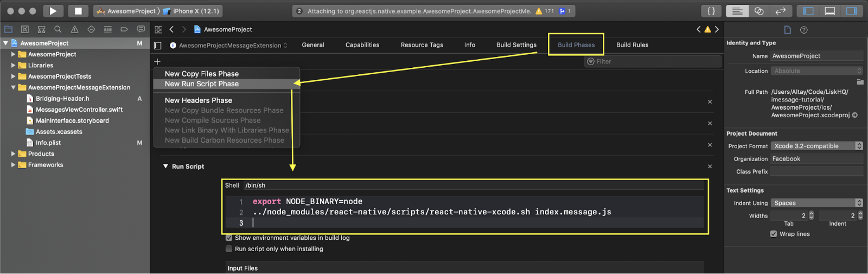Enable Run script only when installing
Viewport: 868px width, 274px height.
(x=229, y=249)
